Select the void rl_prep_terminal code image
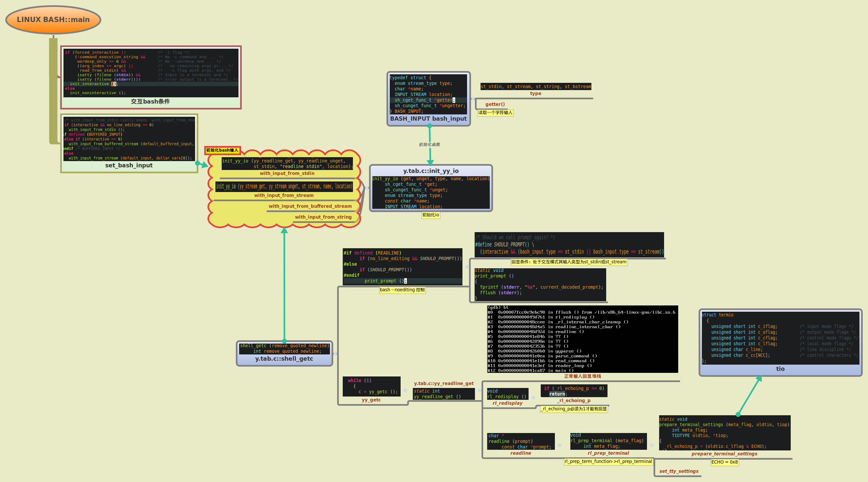 tap(608, 441)
